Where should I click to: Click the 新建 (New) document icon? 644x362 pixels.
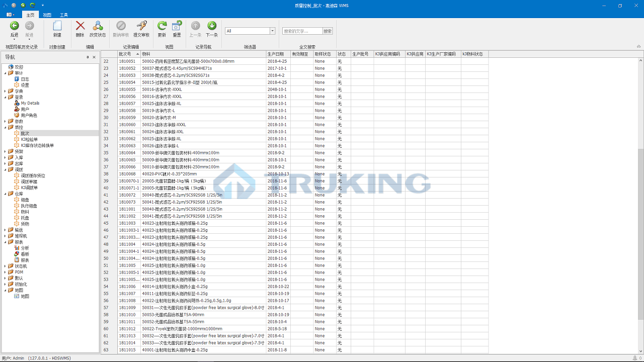57,26
